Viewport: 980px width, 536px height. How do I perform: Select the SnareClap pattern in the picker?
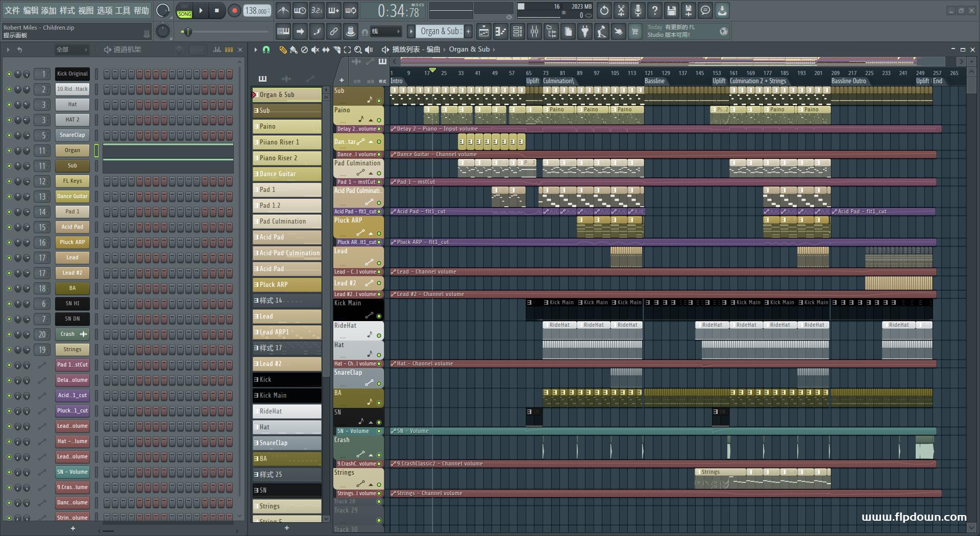[287, 443]
